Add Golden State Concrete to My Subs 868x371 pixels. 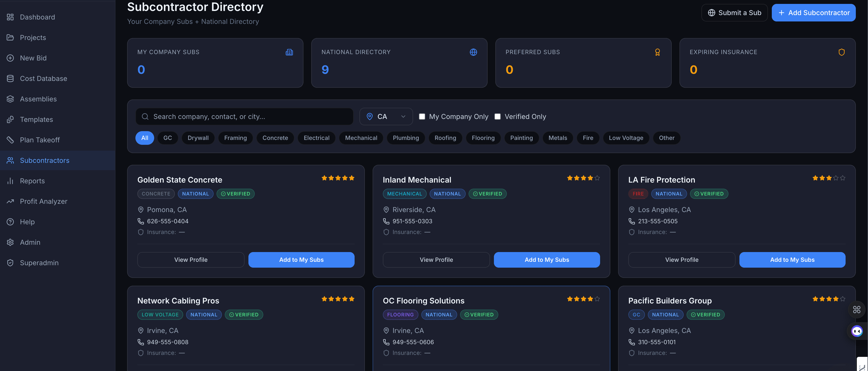pos(301,260)
